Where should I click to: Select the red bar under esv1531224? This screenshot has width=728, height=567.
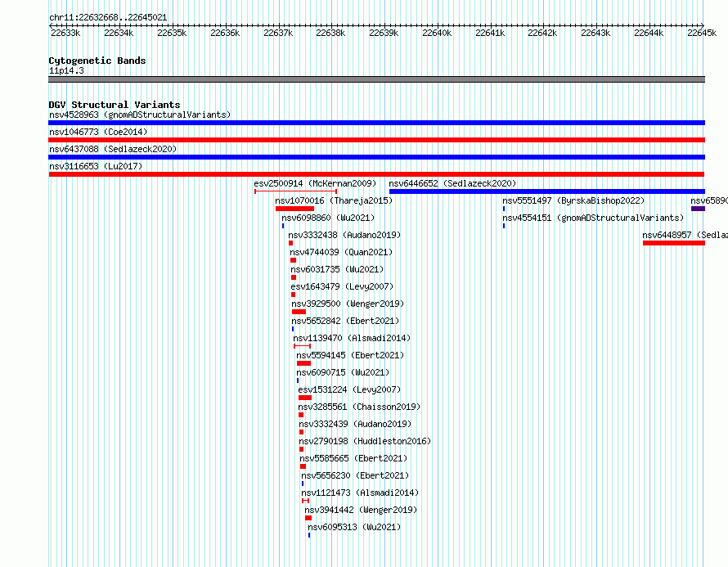[x=305, y=398]
